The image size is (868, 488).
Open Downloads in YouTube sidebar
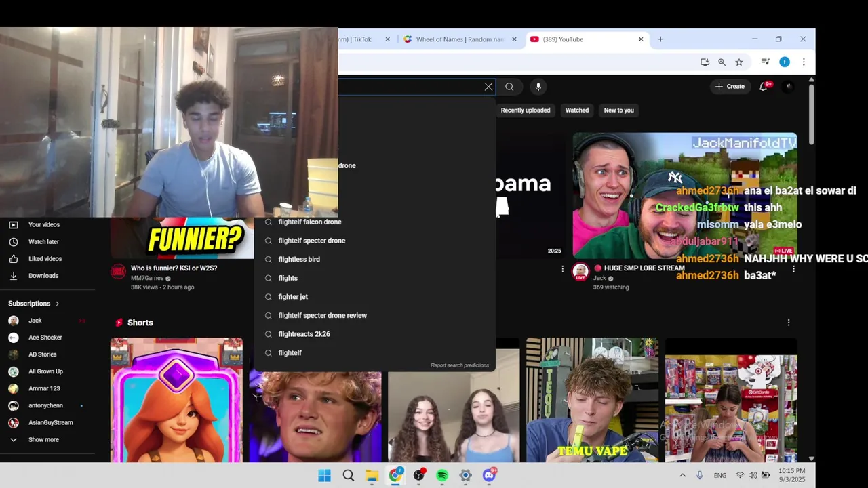[x=44, y=275]
